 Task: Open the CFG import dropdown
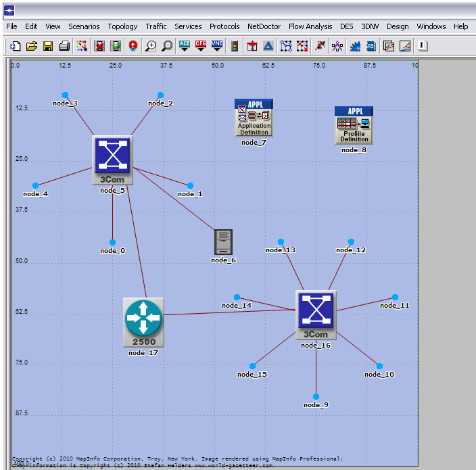201,46
